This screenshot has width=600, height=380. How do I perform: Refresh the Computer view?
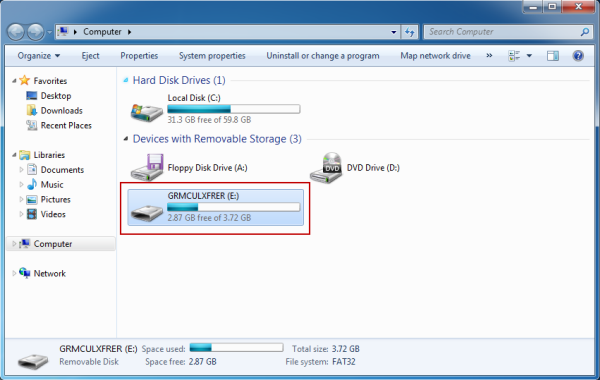409,32
